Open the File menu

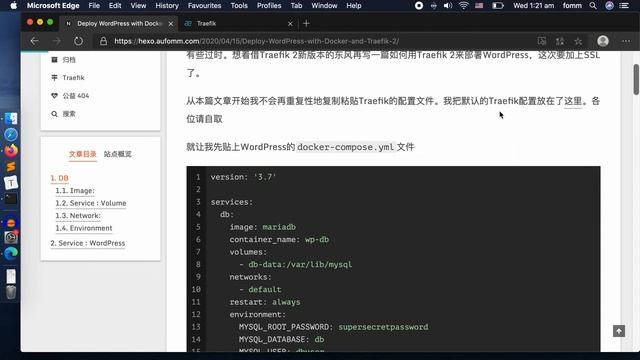pyautogui.click(x=94, y=6)
